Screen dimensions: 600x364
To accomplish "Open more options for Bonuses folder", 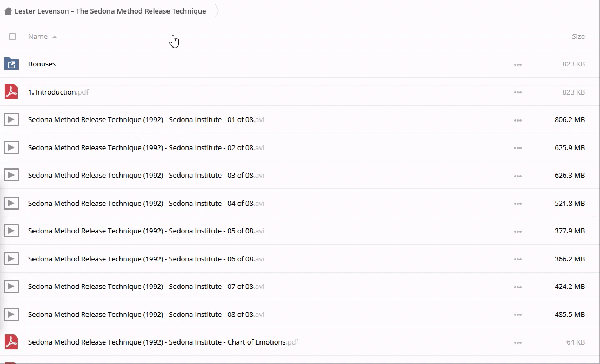I will (x=517, y=65).
